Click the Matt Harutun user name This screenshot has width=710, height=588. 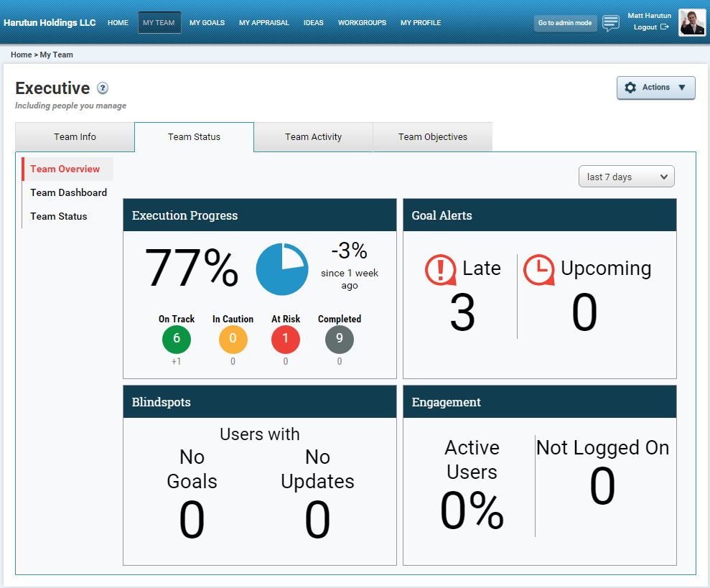649,15
